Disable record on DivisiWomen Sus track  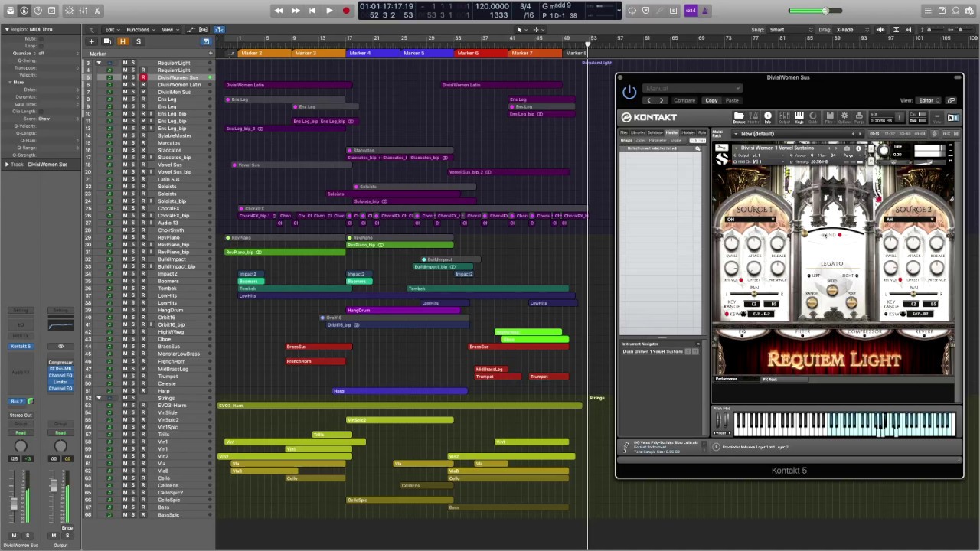142,78
